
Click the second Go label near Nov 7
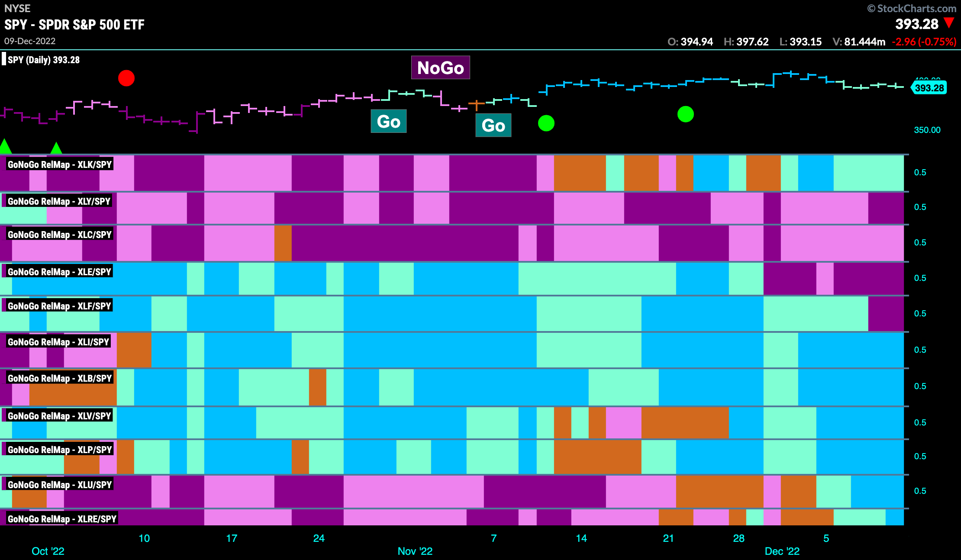point(493,125)
